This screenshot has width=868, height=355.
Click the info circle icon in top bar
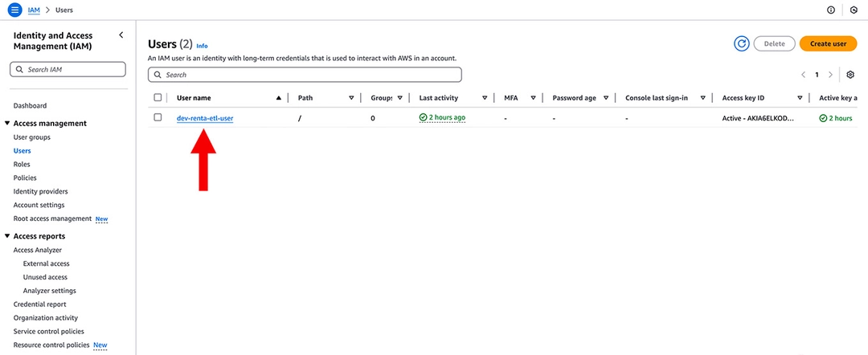831,10
